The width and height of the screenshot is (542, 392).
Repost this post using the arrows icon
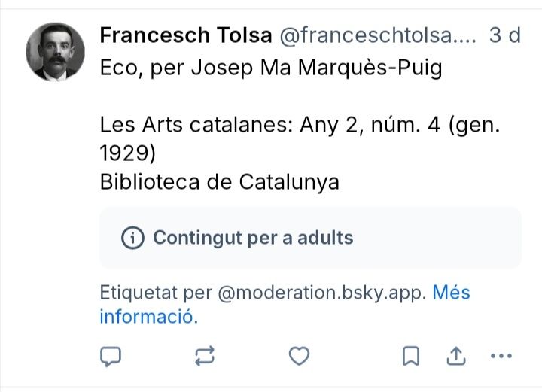tap(205, 356)
